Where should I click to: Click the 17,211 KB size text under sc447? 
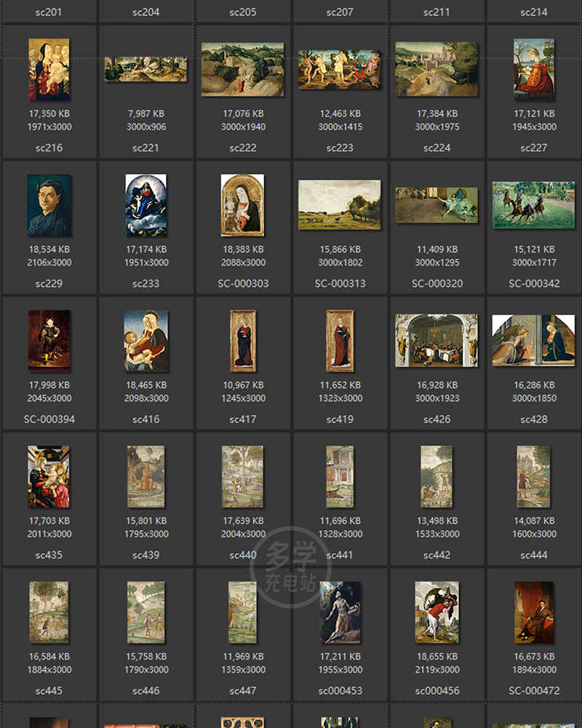(x=340, y=654)
